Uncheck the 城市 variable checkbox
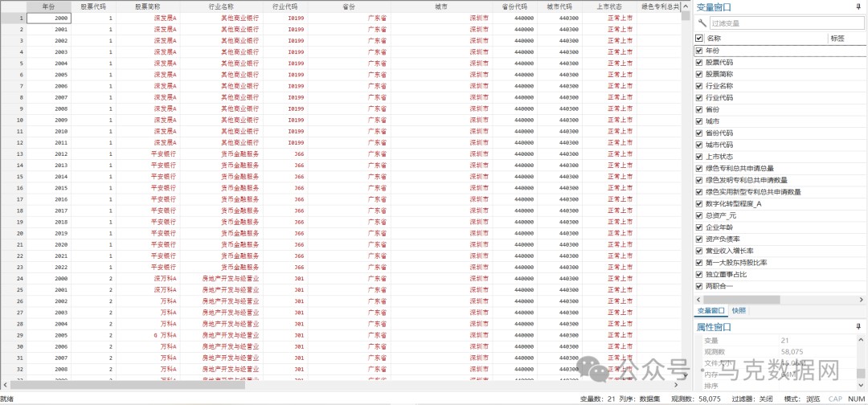The image size is (868, 405). pos(698,121)
